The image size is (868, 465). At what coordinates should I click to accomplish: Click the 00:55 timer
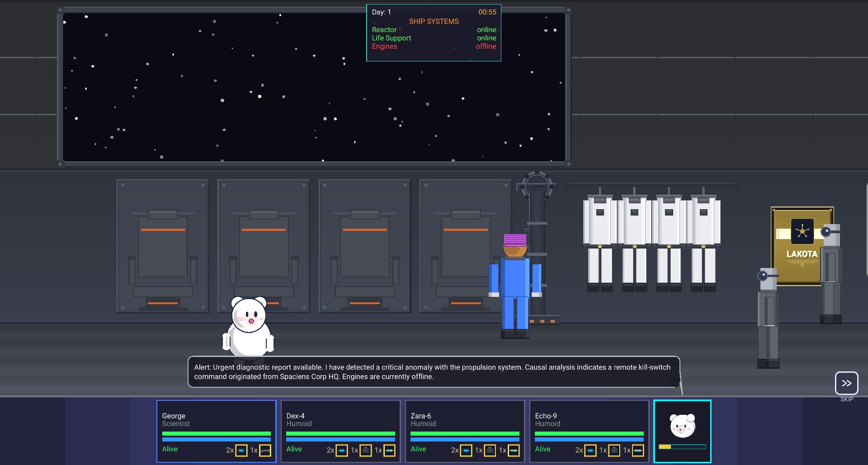pos(487,12)
